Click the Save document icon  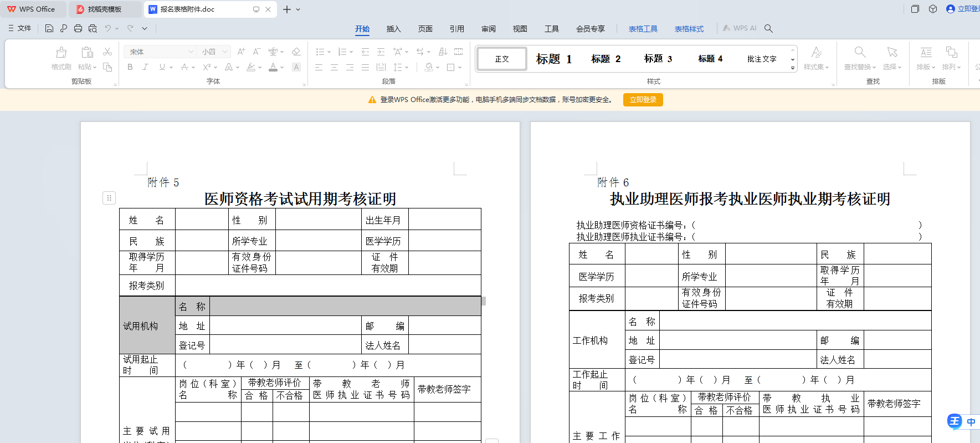point(49,28)
